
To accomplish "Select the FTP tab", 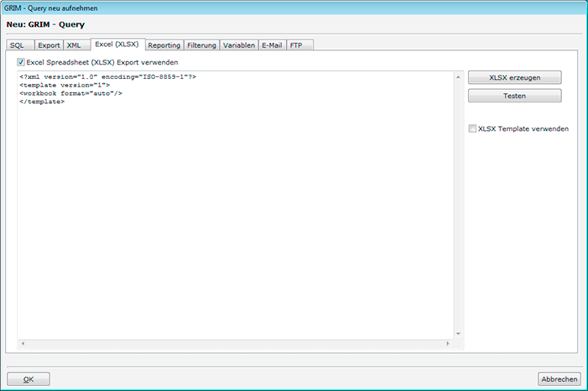I will (297, 45).
